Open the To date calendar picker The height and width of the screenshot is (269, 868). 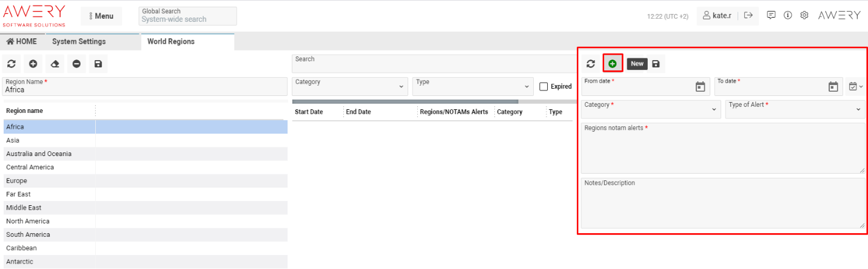pyautogui.click(x=833, y=87)
